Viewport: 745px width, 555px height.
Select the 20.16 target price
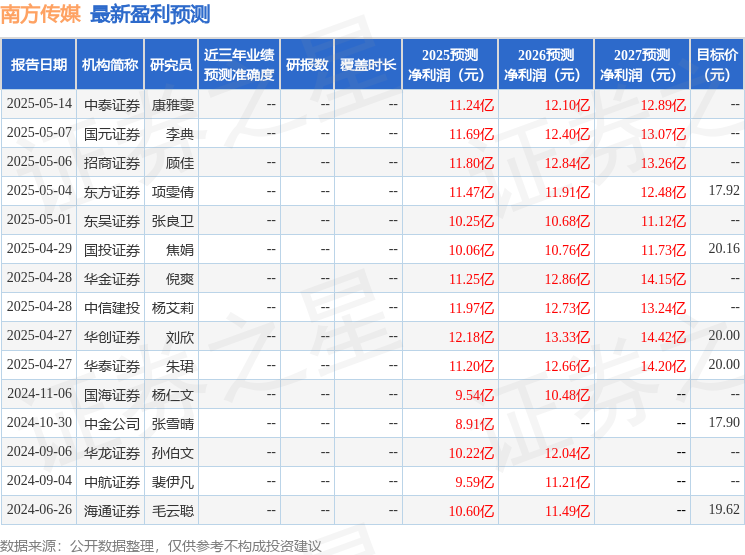click(724, 249)
